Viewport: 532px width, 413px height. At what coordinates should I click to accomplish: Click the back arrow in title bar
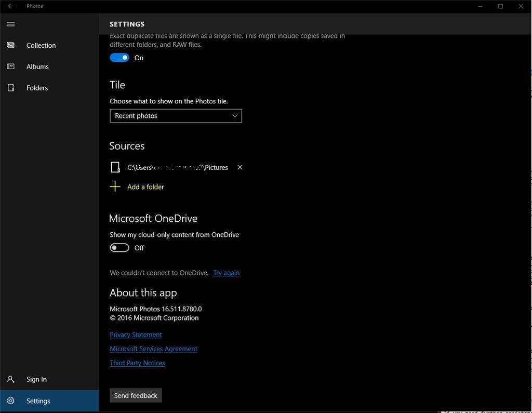click(10, 6)
